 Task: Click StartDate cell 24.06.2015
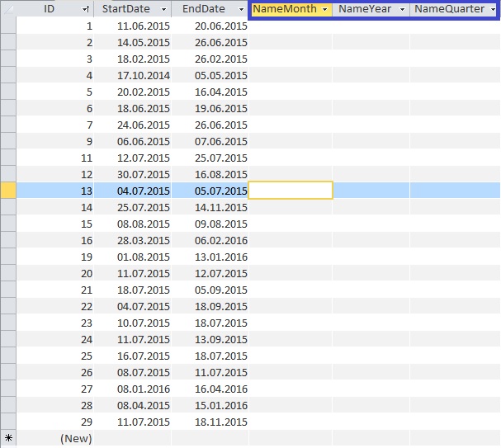click(133, 125)
